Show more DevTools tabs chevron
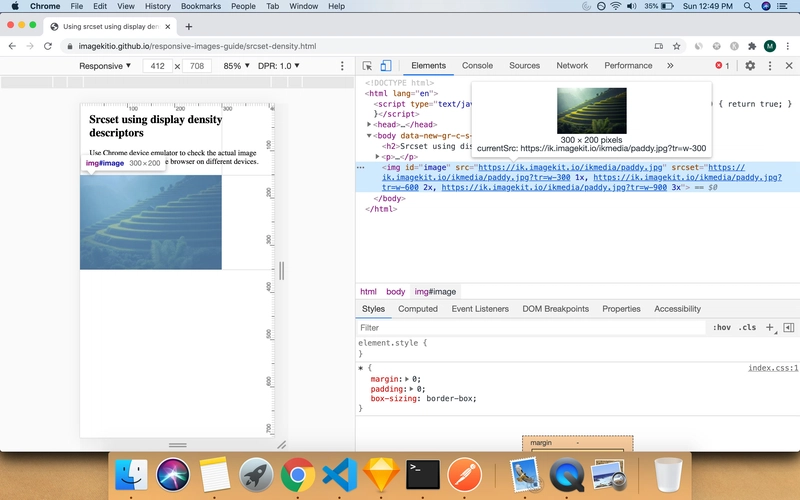 click(x=670, y=66)
